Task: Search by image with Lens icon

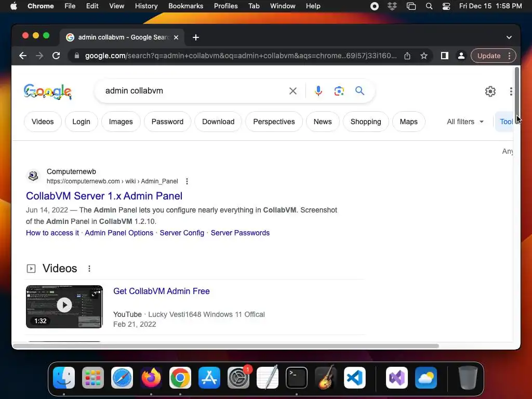Action: 339,91
